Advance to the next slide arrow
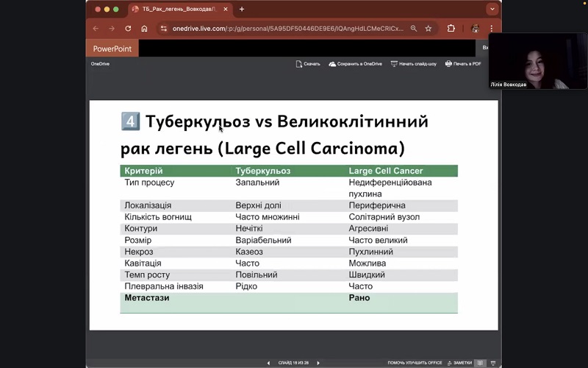This screenshot has height=368, width=588. [x=317, y=363]
